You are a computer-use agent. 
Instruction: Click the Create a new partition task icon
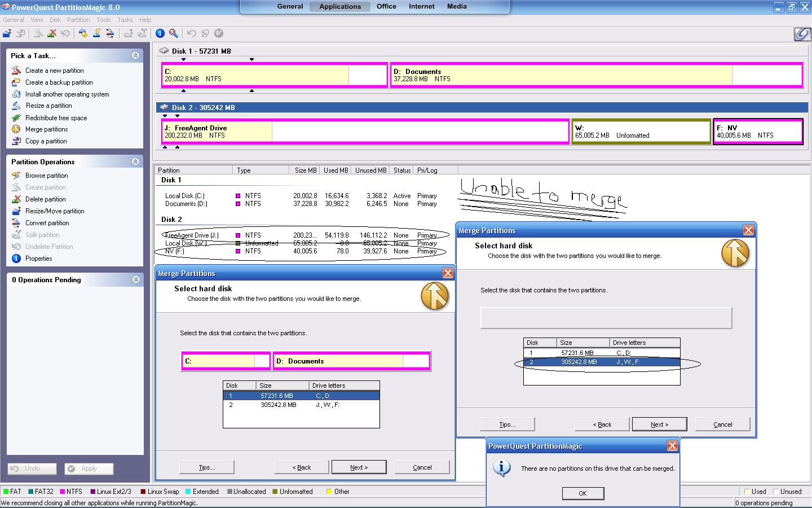coord(16,71)
